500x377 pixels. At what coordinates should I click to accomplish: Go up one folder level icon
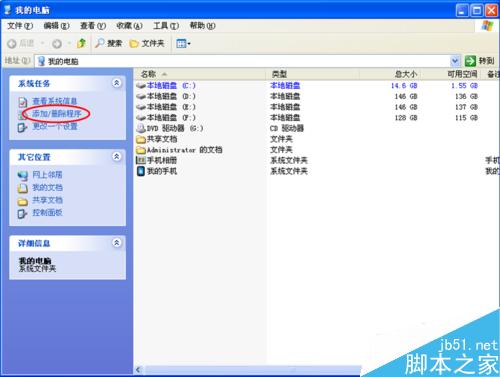pos(81,43)
